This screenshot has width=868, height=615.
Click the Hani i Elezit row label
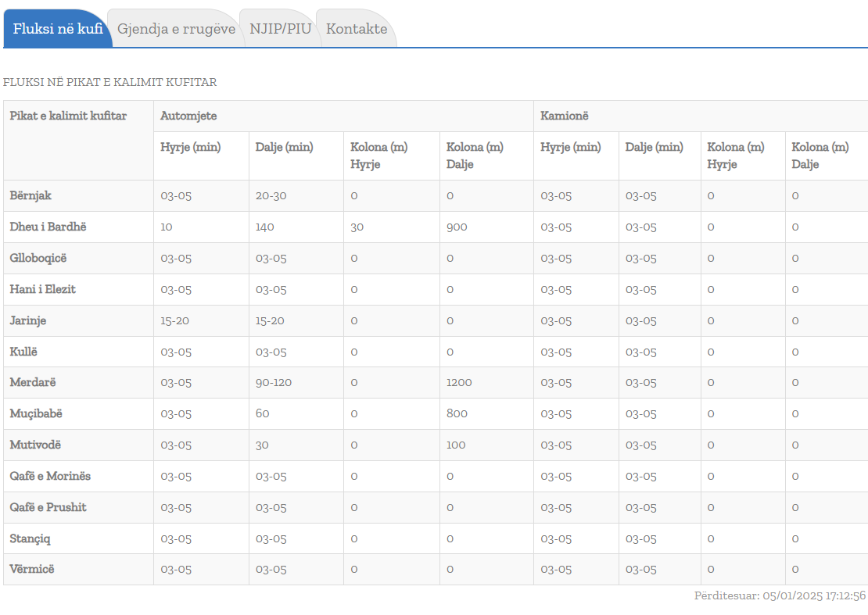42,289
